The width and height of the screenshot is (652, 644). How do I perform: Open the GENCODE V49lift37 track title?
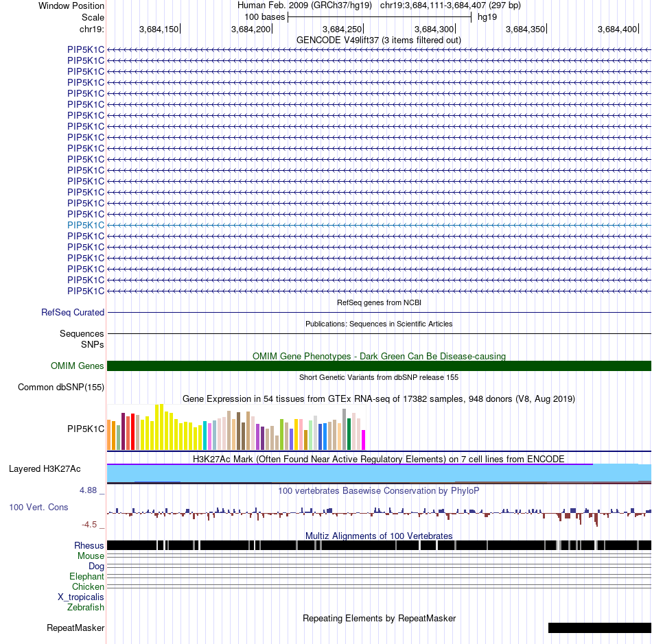point(379,40)
